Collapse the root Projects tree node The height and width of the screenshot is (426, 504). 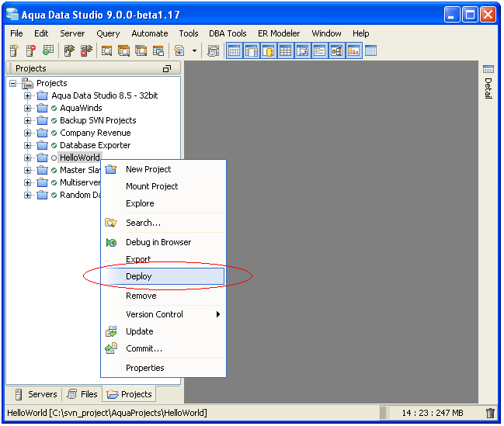coord(13,84)
